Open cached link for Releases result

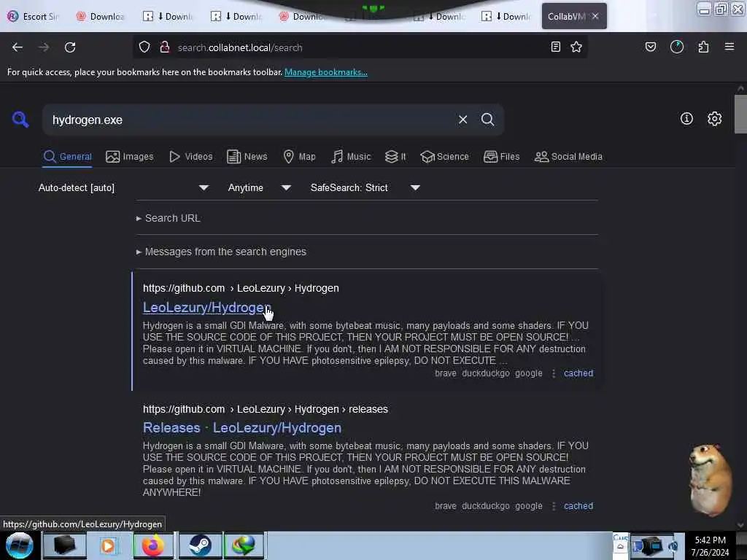pyautogui.click(x=578, y=506)
